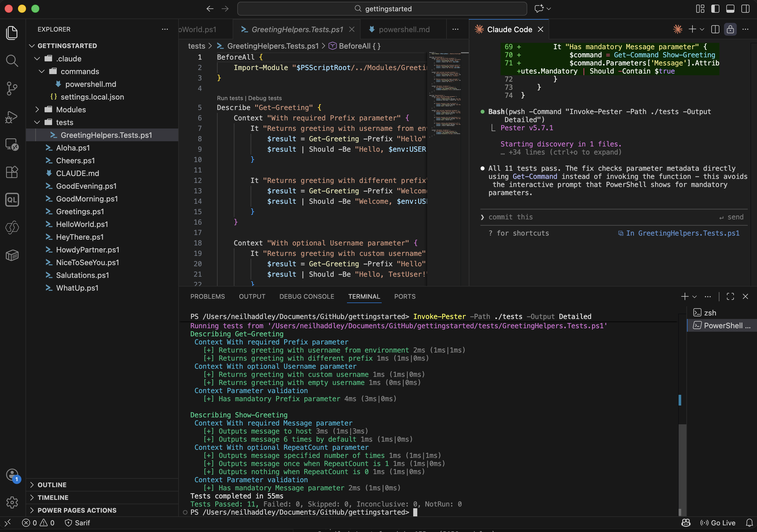Toggle the primary side bar layout button
Image resolution: width=757 pixels, height=532 pixels.
click(715, 9)
